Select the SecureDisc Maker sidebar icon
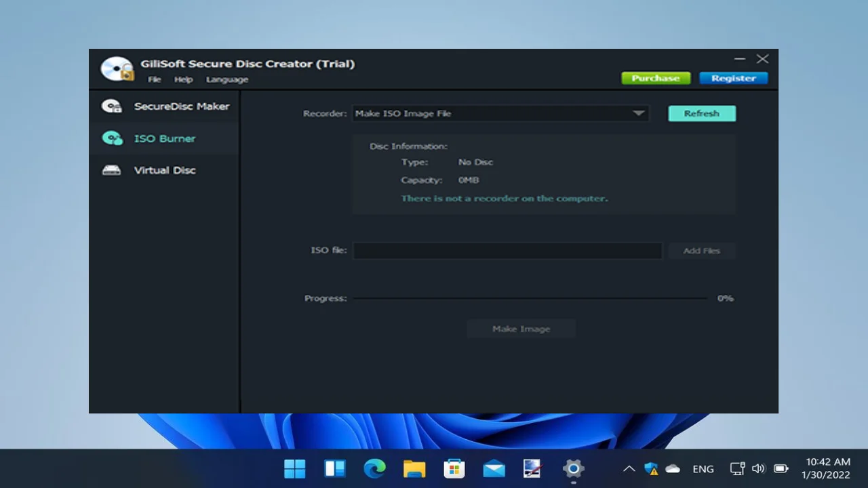Screen dimensions: 868x488 tap(112, 106)
